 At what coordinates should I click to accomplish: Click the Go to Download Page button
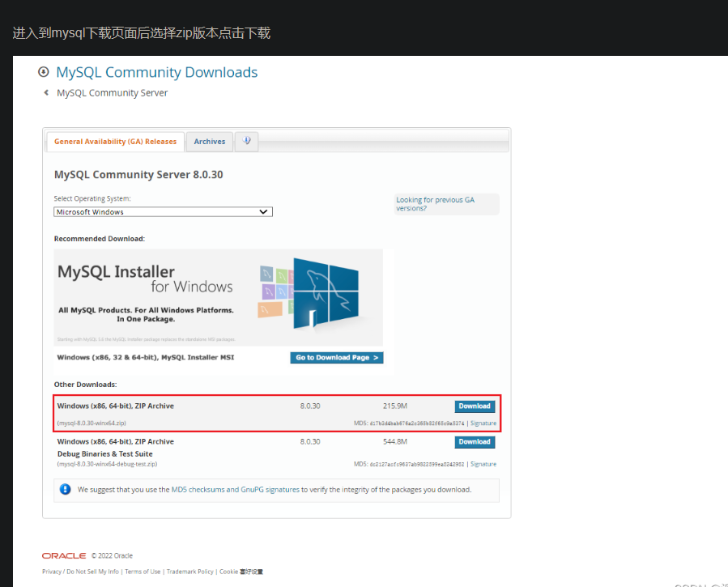coord(336,357)
